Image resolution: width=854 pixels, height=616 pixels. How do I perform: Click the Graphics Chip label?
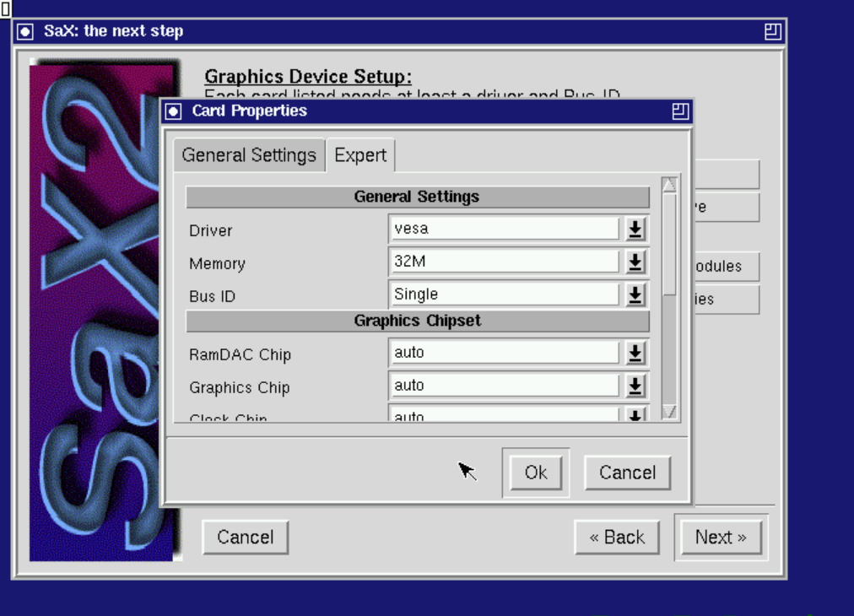(240, 388)
